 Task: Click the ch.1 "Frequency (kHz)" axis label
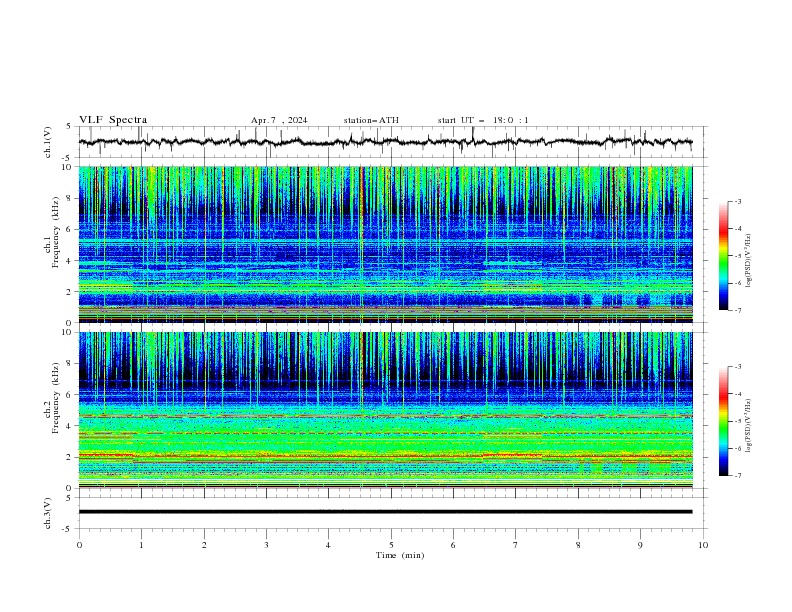pos(56,233)
